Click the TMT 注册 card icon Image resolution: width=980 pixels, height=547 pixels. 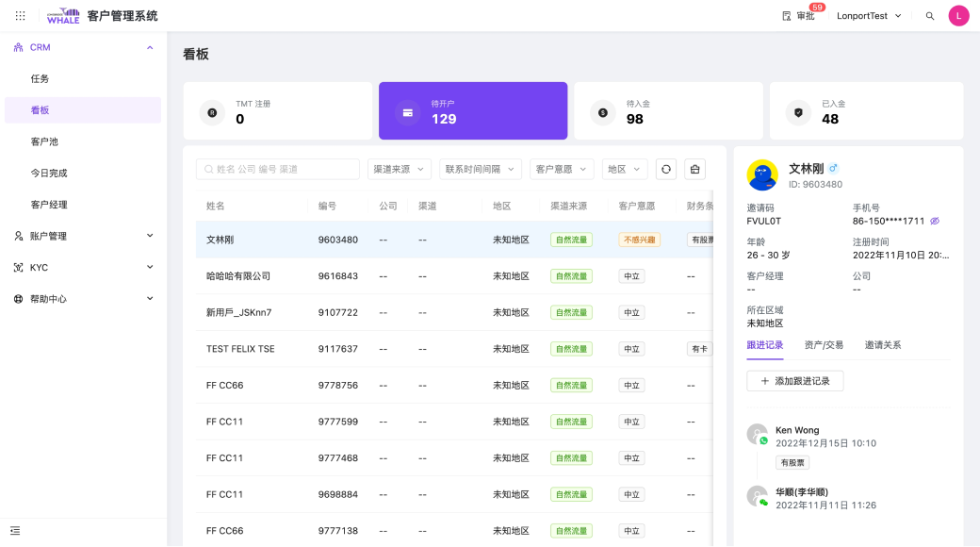coord(213,112)
